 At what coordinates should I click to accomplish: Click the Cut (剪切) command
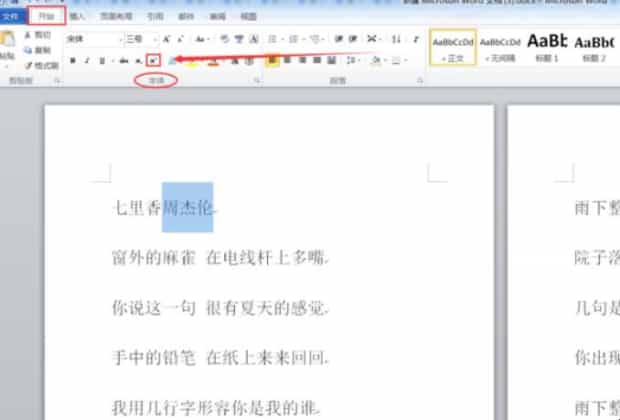pyautogui.click(x=38, y=35)
